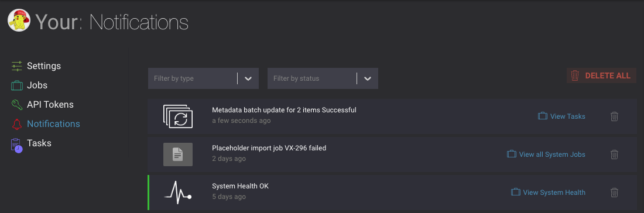The image size is (644, 213).
Task: Click the placeholder import document icon
Action: point(178,154)
